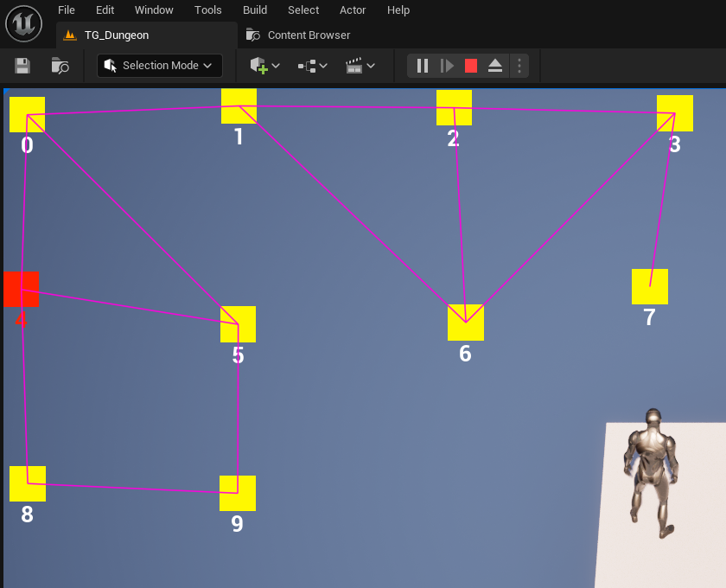
Task: Open the Selection Mode dropdown
Action: [x=160, y=66]
